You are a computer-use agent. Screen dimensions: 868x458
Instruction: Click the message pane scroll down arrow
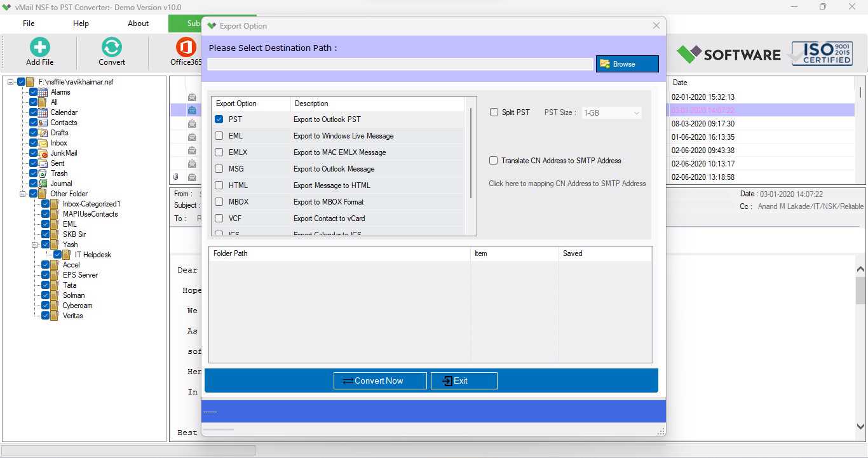pyautogui.click(x=861, y=427)
